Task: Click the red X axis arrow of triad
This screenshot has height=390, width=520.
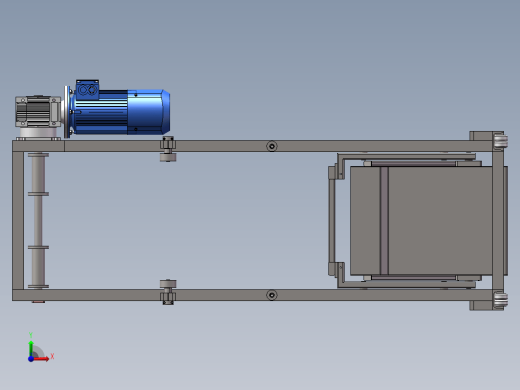Action: point(41,359)
